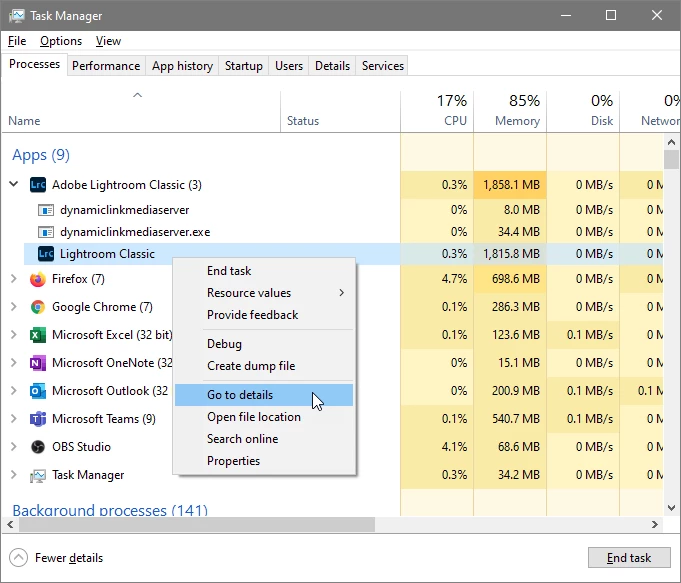Sort by the Status column header
Screen dimensions: 681x583
[x=340, y=112]
